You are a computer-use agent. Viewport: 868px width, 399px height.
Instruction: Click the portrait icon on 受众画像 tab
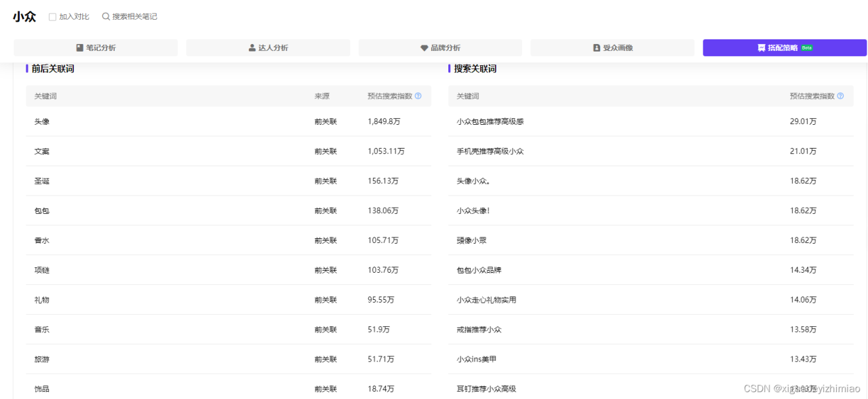595,47
